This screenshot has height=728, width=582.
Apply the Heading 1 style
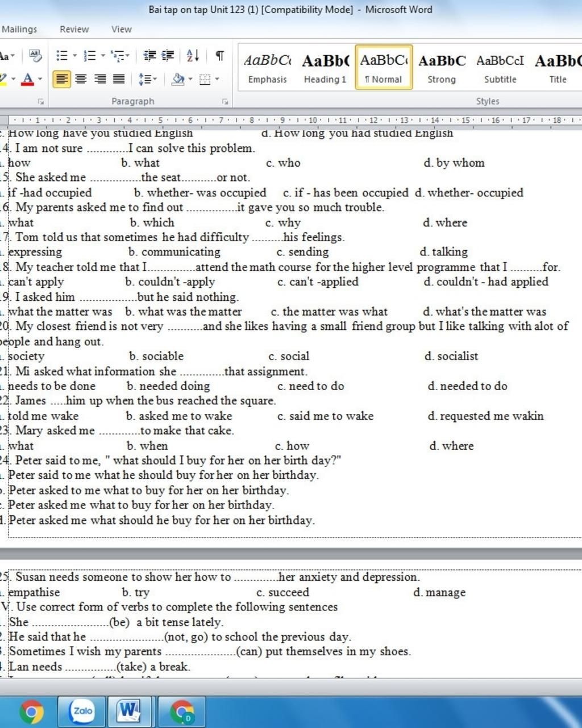coord(325,68)
